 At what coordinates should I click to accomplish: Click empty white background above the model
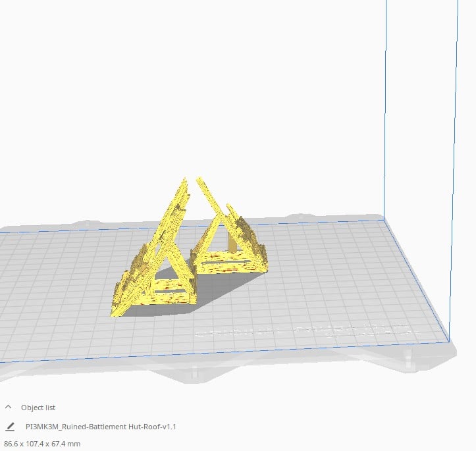pyautogui.click(x=198, y=79)
